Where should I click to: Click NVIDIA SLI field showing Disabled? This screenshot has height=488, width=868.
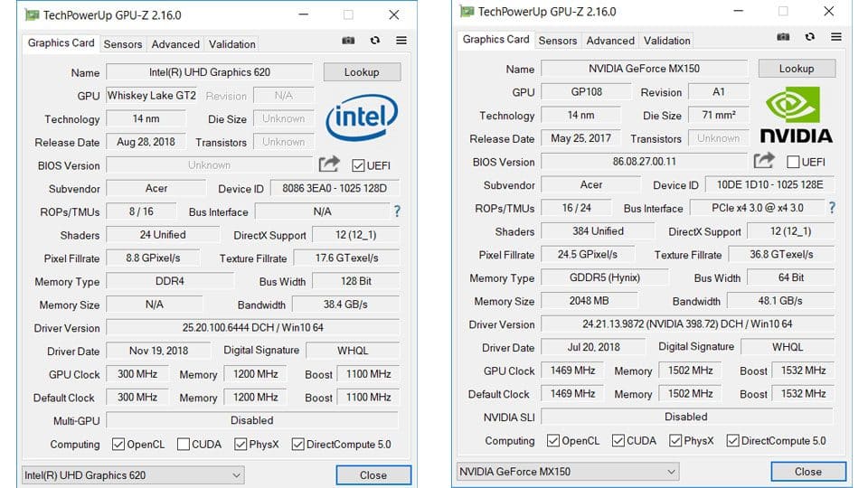(x=687, y=417)
